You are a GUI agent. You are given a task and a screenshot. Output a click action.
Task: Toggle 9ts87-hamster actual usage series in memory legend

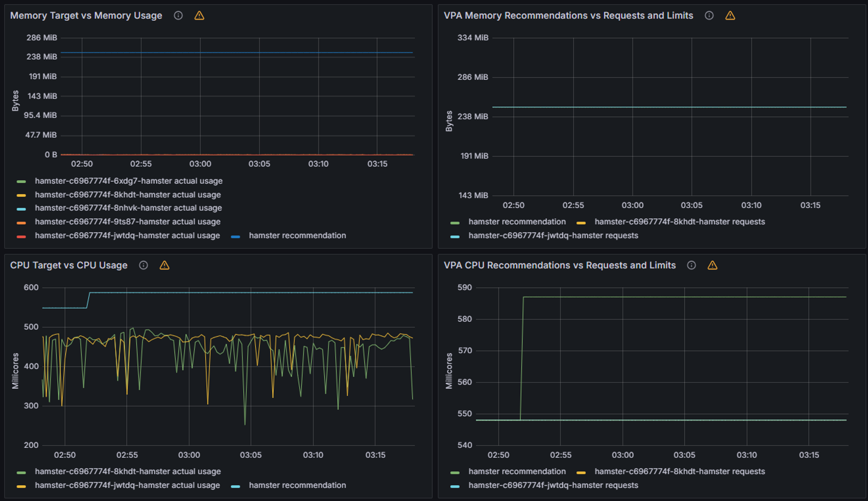tap(128, 222)
